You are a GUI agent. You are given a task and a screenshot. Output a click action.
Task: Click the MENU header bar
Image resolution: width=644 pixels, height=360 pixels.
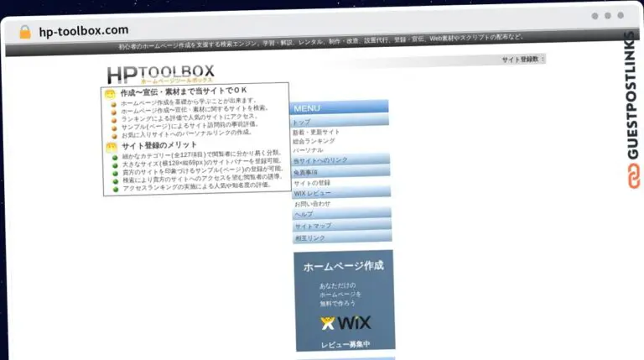(x=340, y=107)
